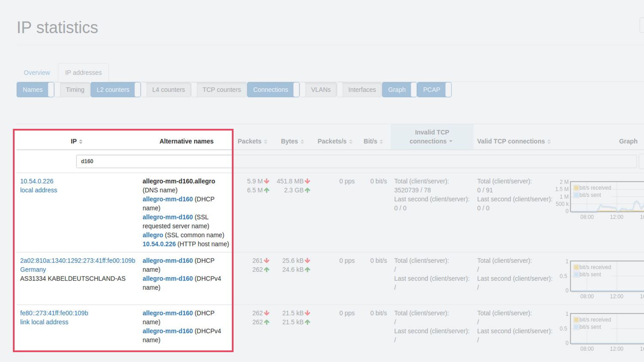This screenshot has width=644, height=362.
Task: Switch to the Overview tab
Action: (37, 73)
